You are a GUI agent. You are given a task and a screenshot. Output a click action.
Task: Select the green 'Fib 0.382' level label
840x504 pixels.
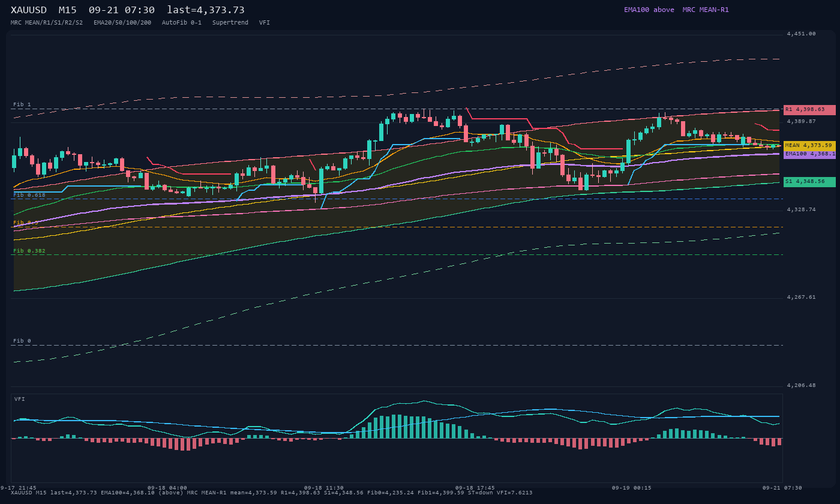point(29,251)
